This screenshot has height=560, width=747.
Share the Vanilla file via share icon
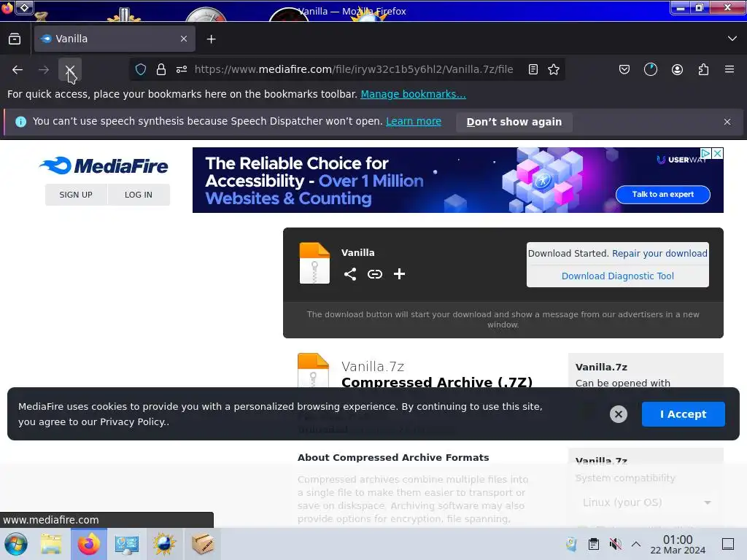coord(350,274)
